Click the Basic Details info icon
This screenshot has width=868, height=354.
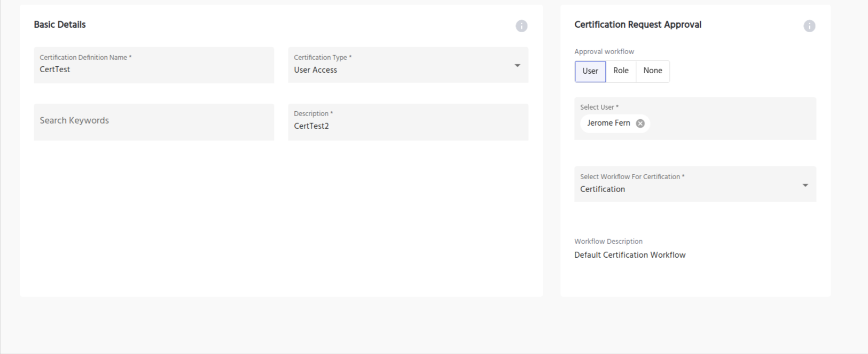click(521, 26)
